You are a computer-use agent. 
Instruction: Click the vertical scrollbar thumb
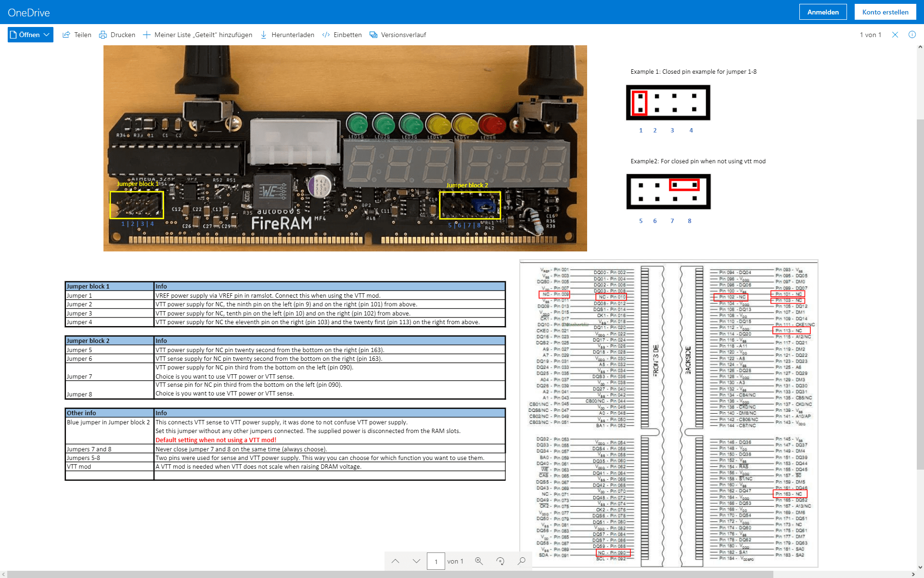pyautogui.click(x=920, y=294)
